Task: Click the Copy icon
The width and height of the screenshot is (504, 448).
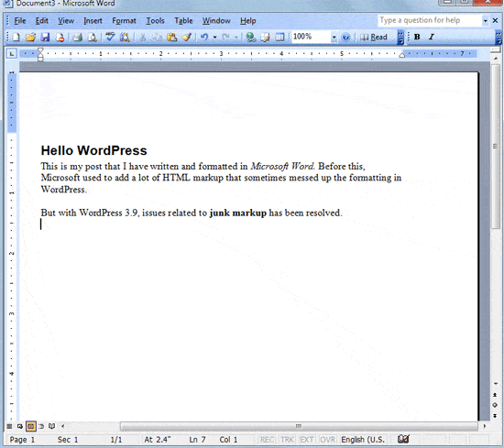Action: (x=158, y=38)
